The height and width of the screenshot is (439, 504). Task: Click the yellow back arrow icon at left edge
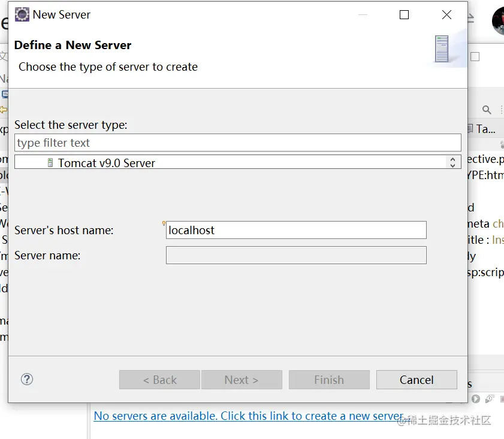[4, 110]
